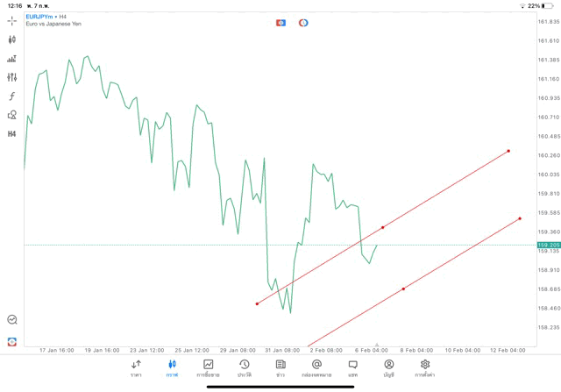Tap the blue flag icon atop chart

click(x=281, y=22)
